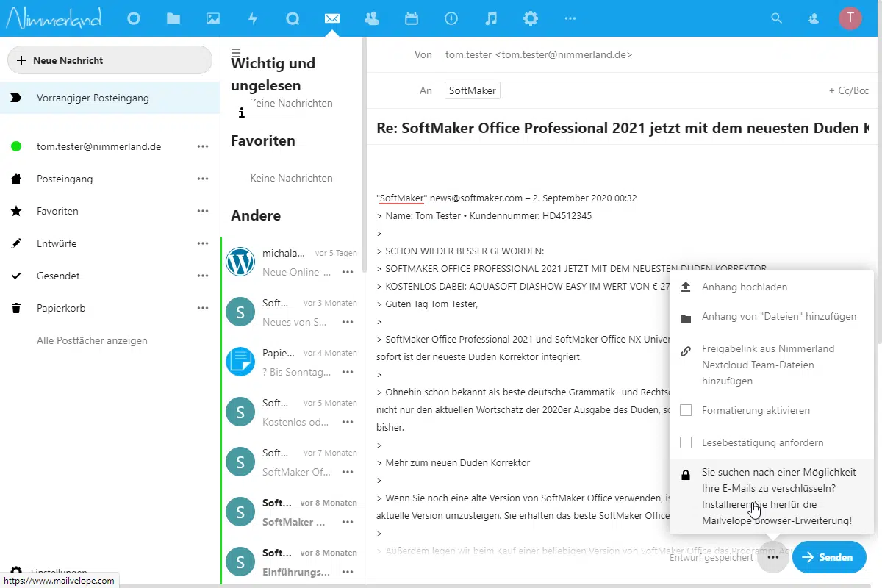Open the clock-shaped app icon
Viewport: 882px width, 588px height.
click(451, 18)
